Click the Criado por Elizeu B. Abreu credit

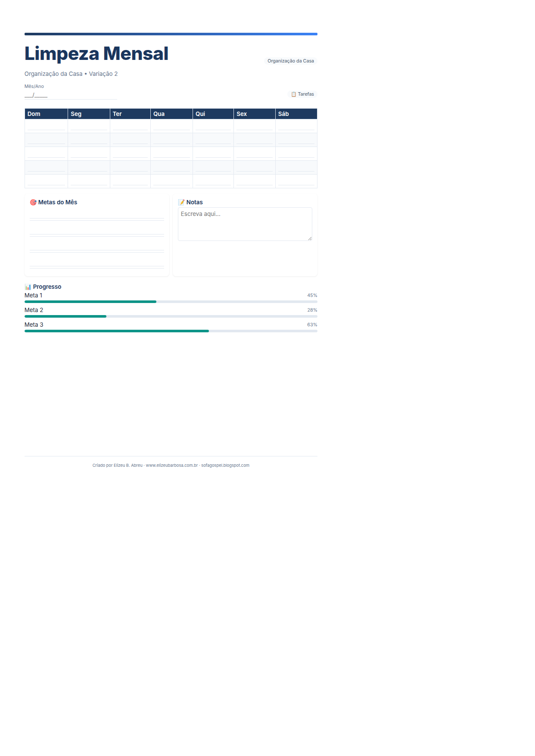coord(118,465)
